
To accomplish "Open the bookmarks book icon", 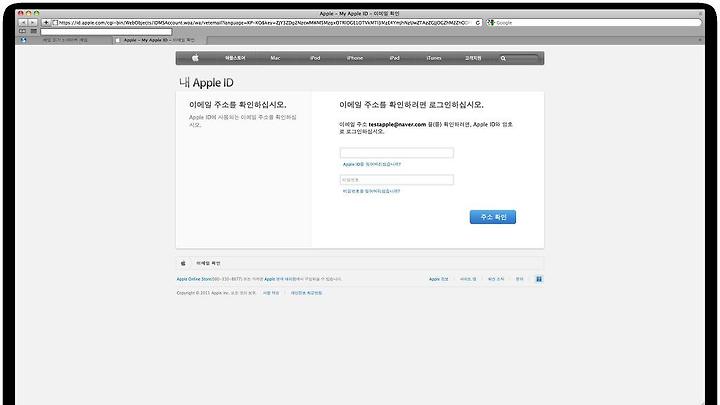I will pos(22,31).
